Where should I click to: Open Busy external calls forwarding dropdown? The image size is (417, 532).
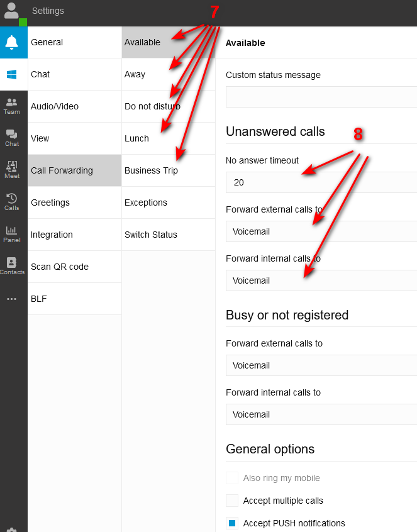[321, 365]
